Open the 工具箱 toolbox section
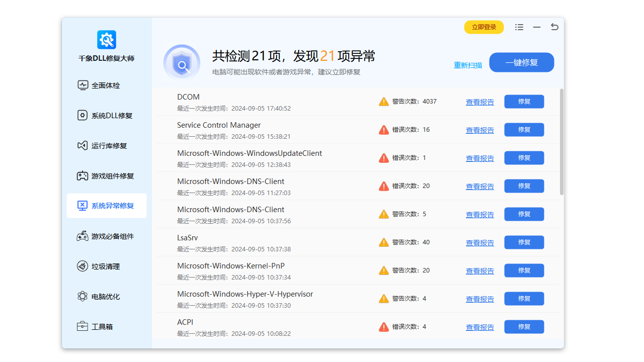644x362 pixels. tap(106, 326)
